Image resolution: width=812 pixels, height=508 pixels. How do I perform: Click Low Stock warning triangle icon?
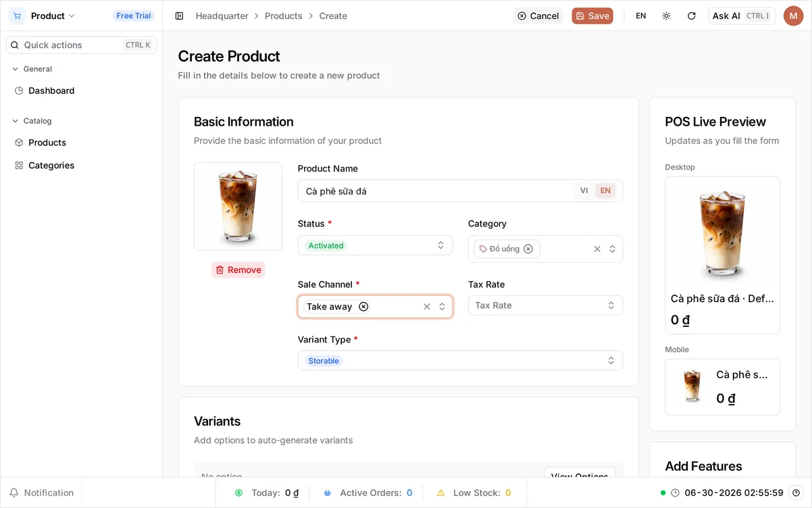pos(440,493)
